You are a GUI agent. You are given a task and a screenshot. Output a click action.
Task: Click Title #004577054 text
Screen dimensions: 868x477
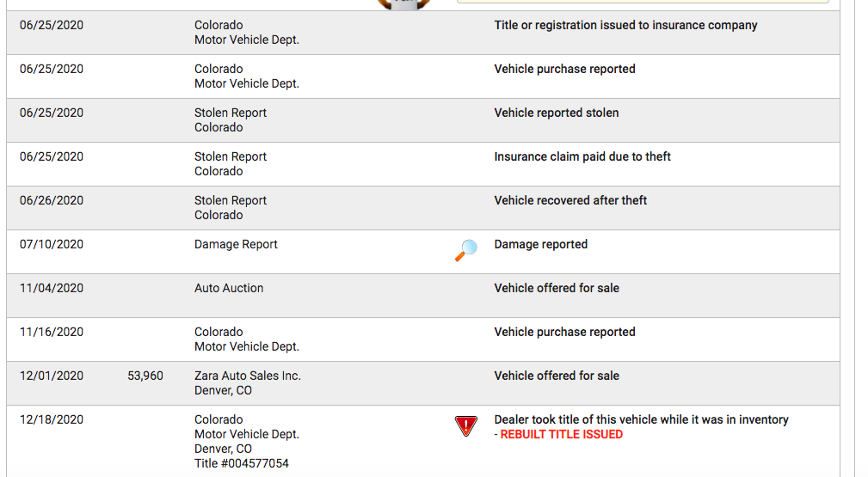[242, 463]
